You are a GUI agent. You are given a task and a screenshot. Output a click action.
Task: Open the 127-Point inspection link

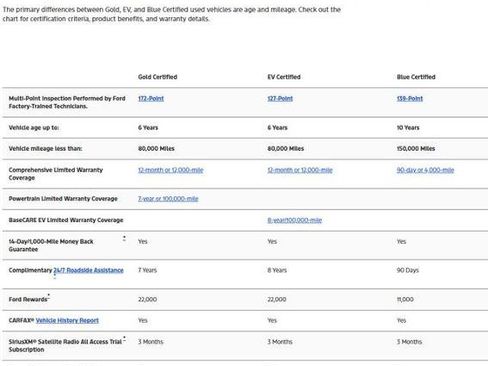280,99
